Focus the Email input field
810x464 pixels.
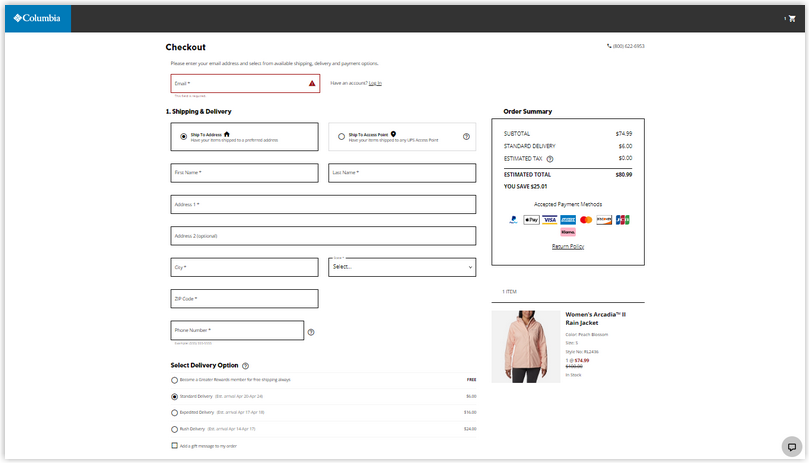pos(245,83)
